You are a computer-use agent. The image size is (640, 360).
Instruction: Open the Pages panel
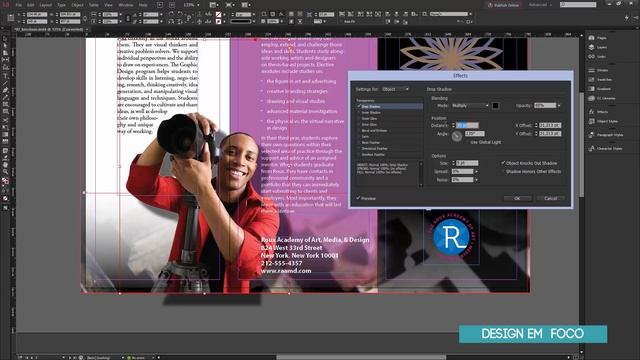coord(598,38)
